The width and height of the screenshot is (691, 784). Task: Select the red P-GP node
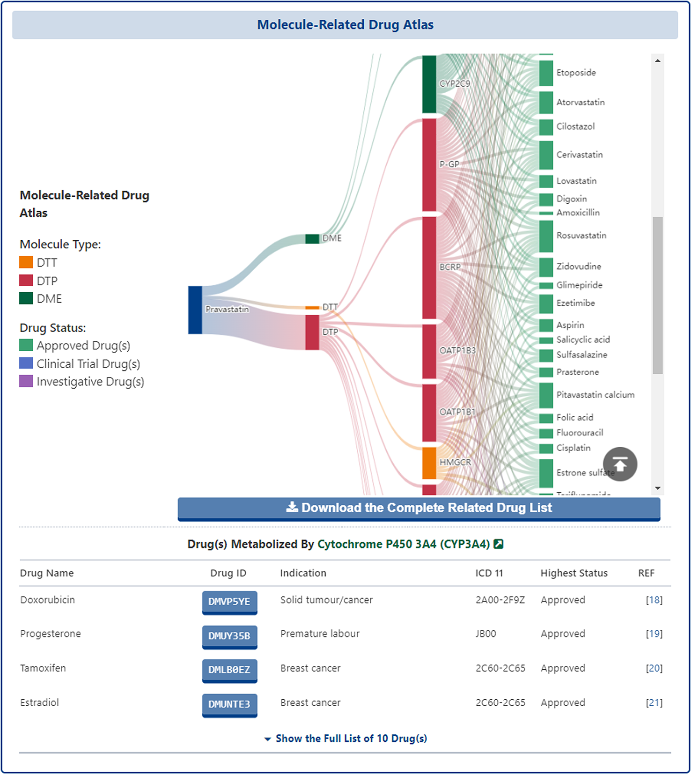(x=429, y=165)
